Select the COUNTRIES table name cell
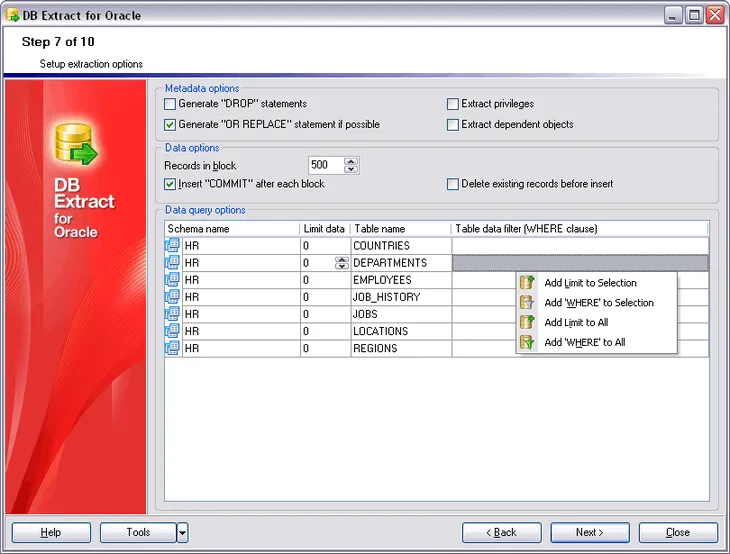This screenshot has height=554, width=730. click(401, 246)
